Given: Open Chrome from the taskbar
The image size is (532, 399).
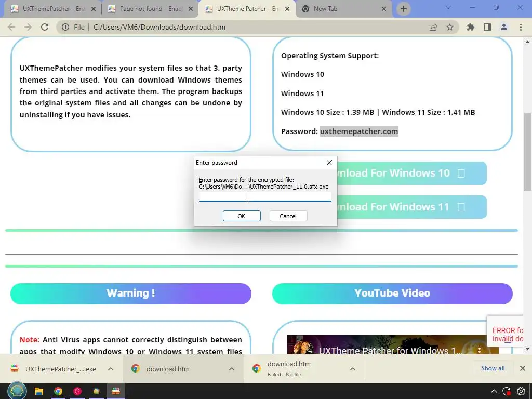Looking at the screenshot, I should (58, 392).
